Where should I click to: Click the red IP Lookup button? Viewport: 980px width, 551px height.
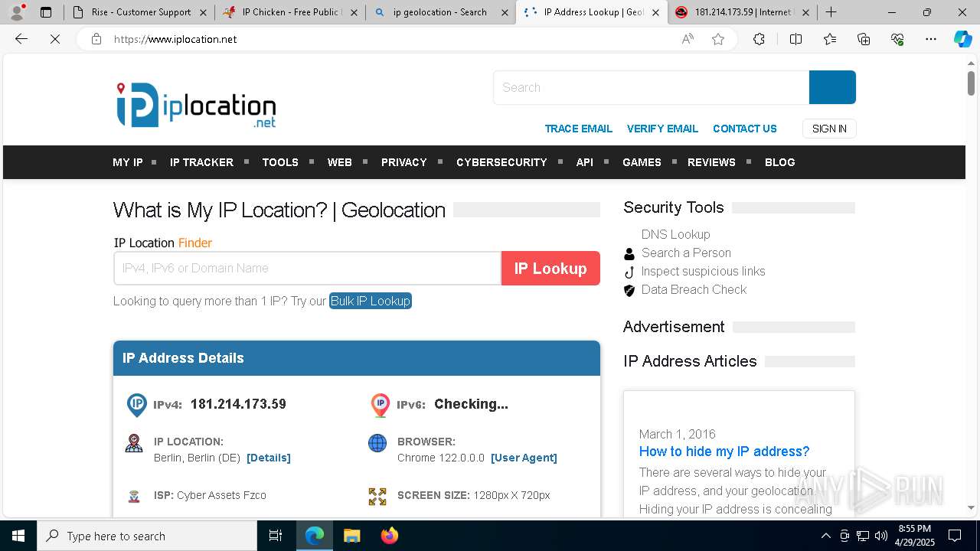pyautogui.click(x=550, y=269)
